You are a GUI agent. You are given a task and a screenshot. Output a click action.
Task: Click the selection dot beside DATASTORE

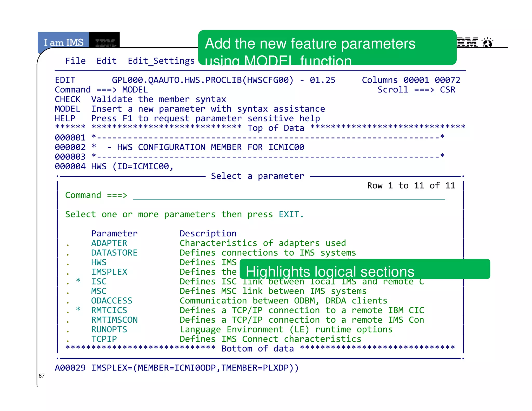pos(68,255)
